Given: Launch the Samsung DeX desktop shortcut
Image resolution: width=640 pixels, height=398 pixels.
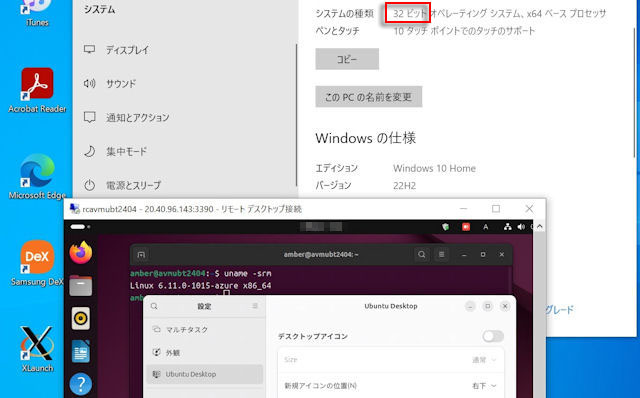Looking at the screenshot, I should click(x=37, y=263).
